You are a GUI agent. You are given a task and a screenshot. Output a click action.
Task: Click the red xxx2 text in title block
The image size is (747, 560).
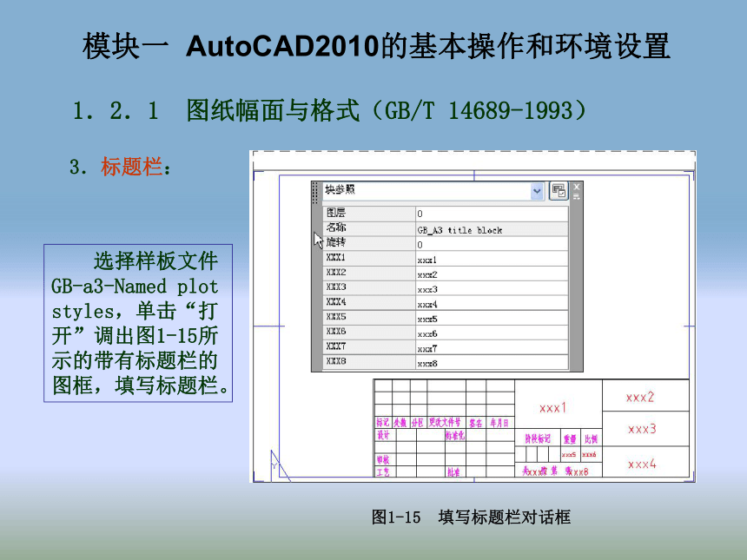(x=640, y=397)
